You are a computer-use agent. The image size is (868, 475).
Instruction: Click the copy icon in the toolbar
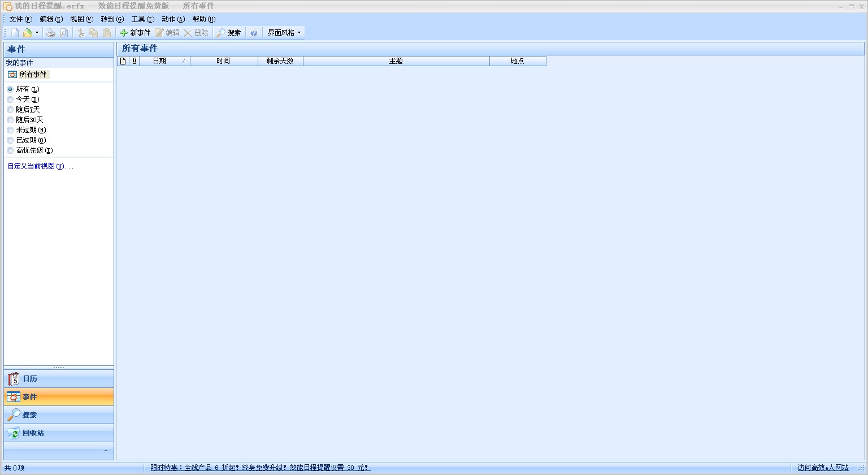point(94,33)
